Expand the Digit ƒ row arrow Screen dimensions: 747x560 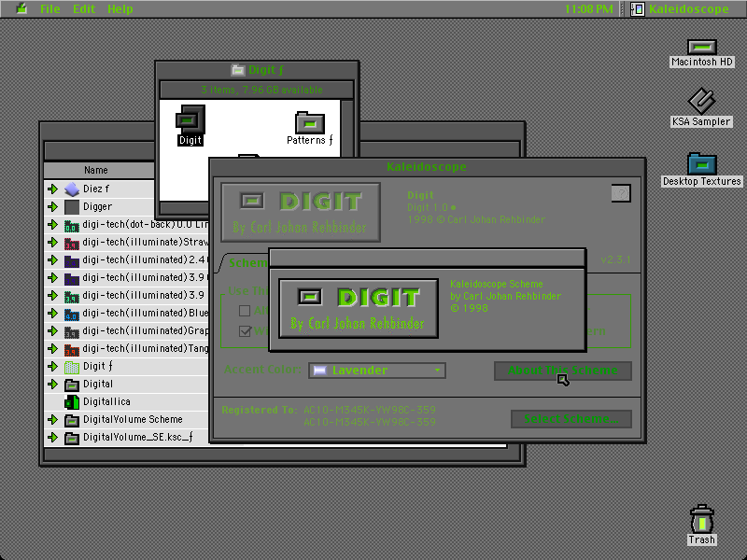pyautogui.click(x=53, y=366)
